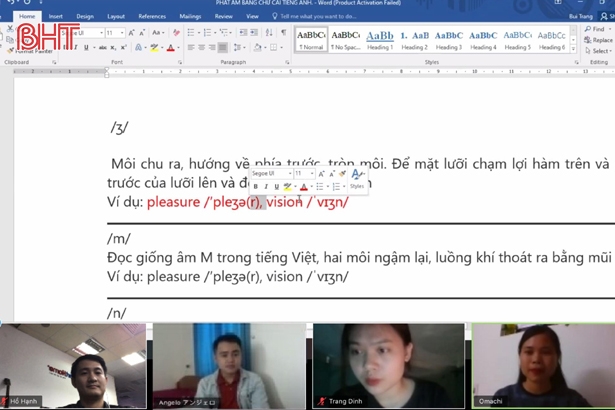Click the Increase Font Size icon in the ribbon
Screen dimensions: 615x410
tap(131, 33)
